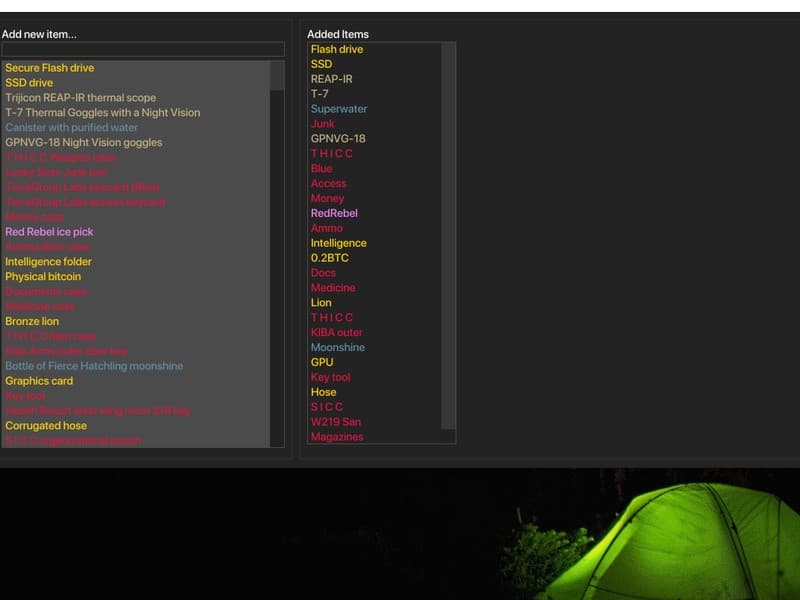Select 'Secure Flash drive' in the left list
Screen dimensions: 800x600
49,68
